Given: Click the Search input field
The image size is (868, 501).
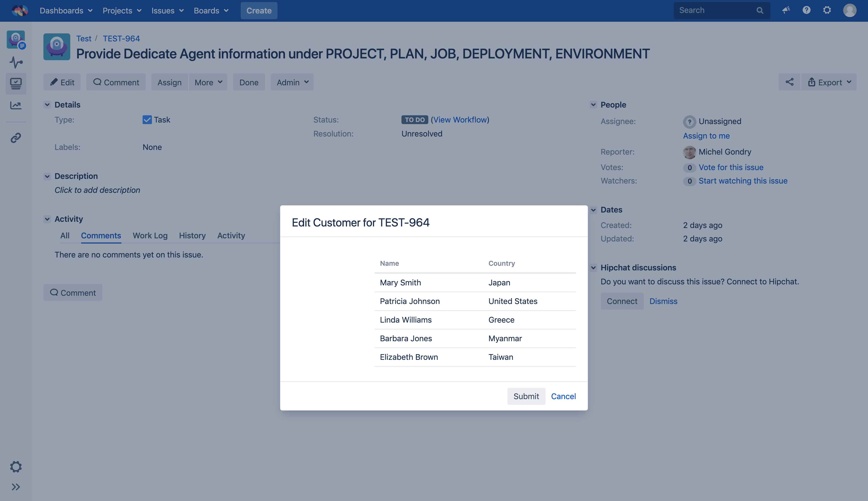Looking at the screenshot, I should coord(716,10).
